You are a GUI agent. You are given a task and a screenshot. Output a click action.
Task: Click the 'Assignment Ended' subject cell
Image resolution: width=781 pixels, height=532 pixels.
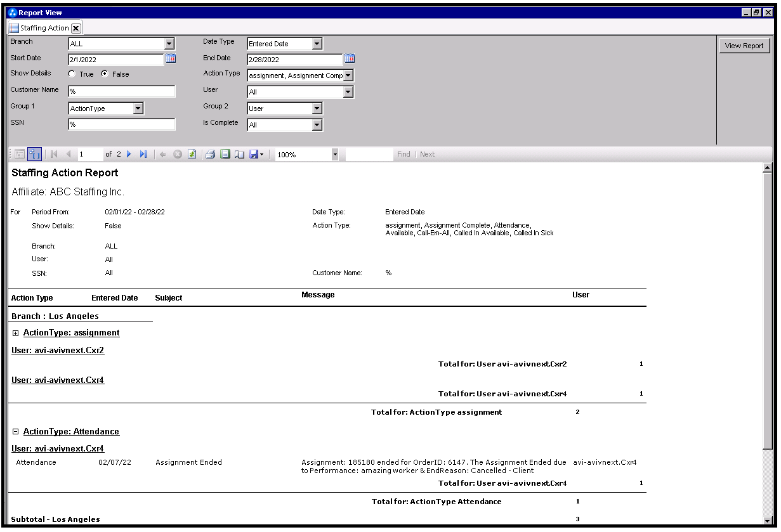[188, 463]
